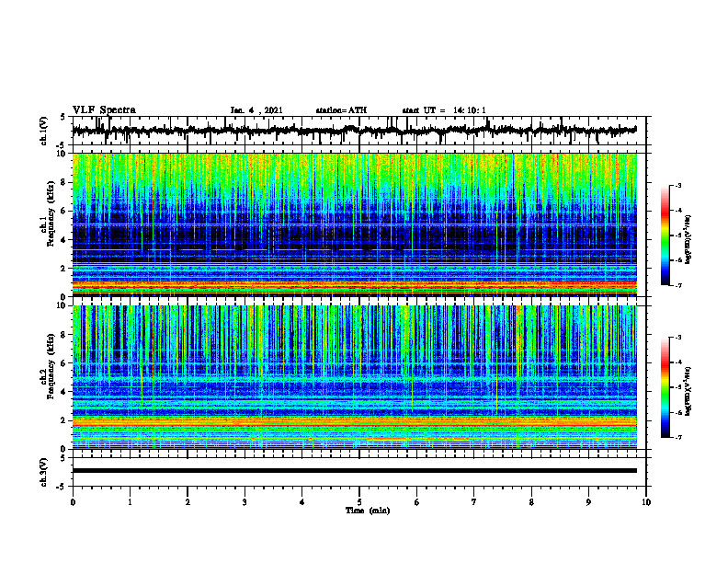
Task: Click the ch.1 spectrogram panel
Action: (x=354, y=224)
